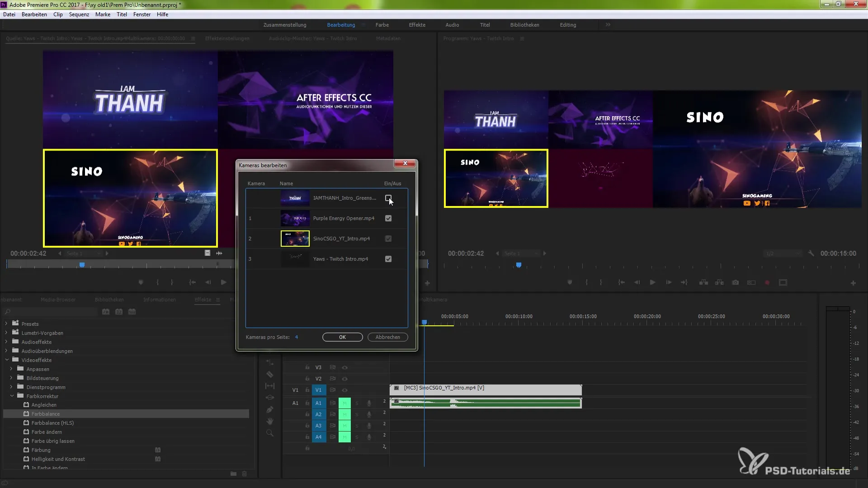Filter accelerated effects icon in Effekte panel

click(x=106, y=312)
